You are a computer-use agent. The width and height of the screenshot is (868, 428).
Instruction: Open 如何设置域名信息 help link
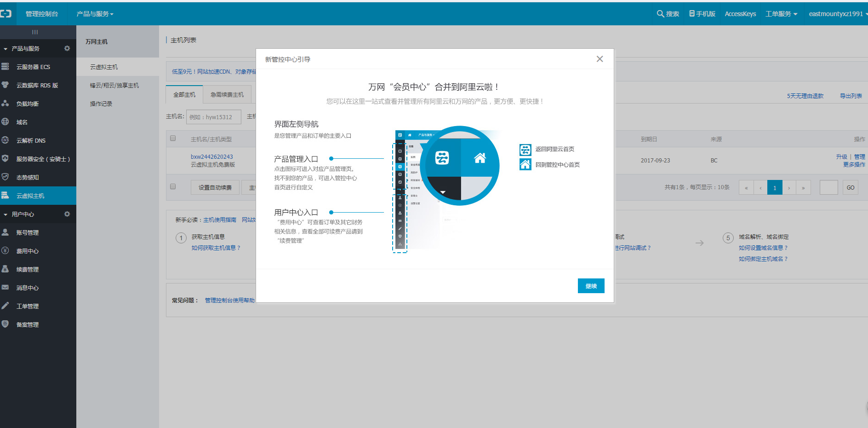pyautogui.click(x=763, y=248)
